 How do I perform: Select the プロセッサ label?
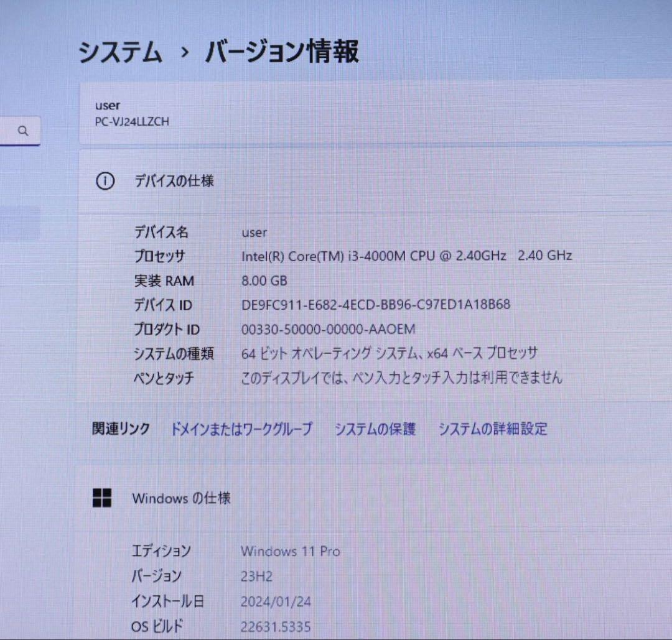tap(159, 256)
